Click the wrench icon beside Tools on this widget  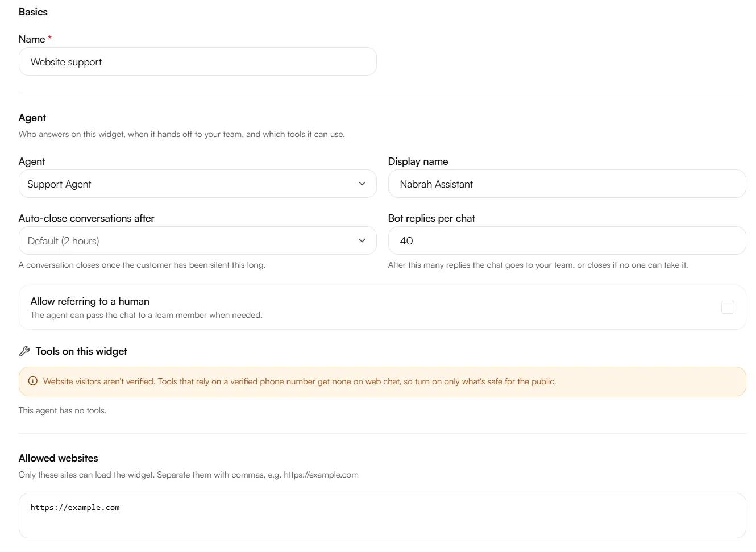[24, 351]
